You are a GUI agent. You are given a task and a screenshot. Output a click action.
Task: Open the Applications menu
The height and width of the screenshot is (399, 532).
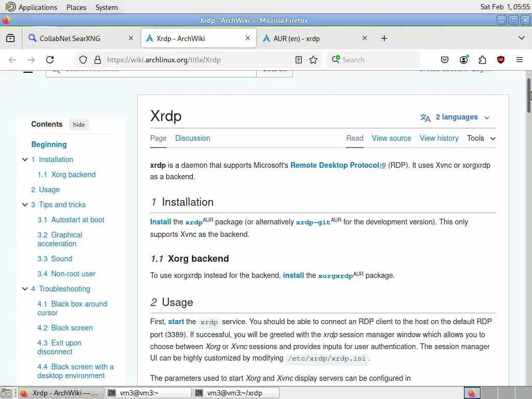coord(37,7)
